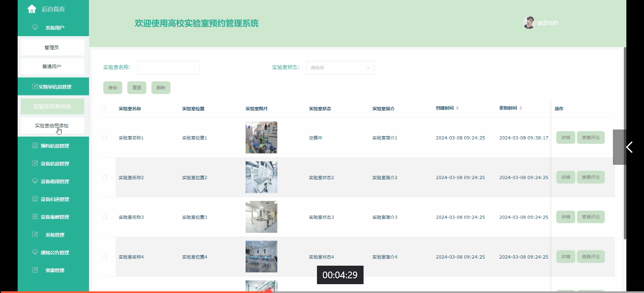Open the 通知公告管理 menu label
The image size is (644, 293).
click(55, 253)
